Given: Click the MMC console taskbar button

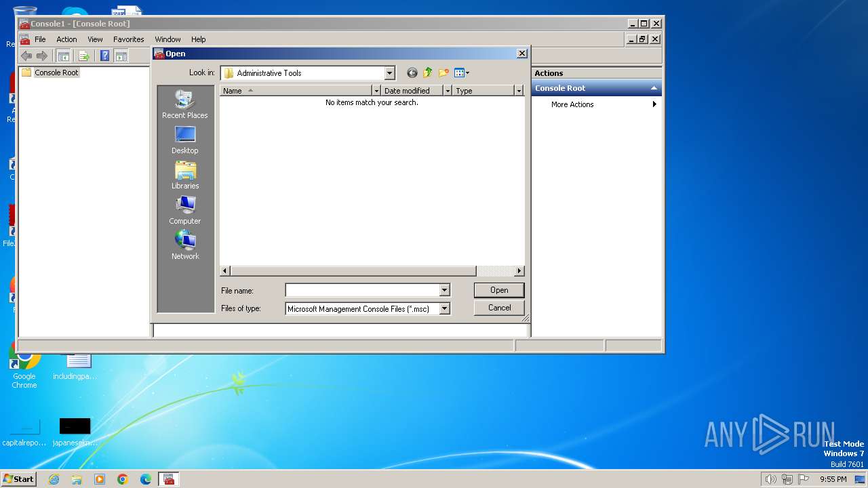Looking at the screenshot, I should coord(169,479).
